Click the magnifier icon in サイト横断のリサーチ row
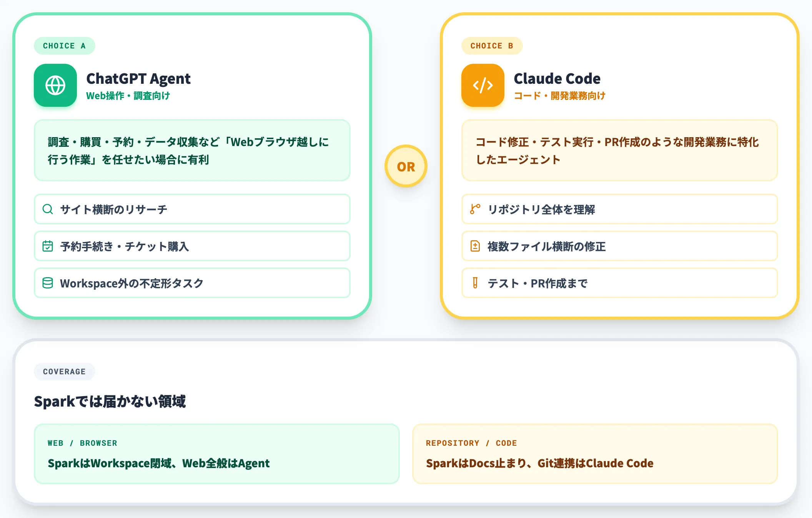This screenshot has height=518, width=812. (x=48, y=209)
